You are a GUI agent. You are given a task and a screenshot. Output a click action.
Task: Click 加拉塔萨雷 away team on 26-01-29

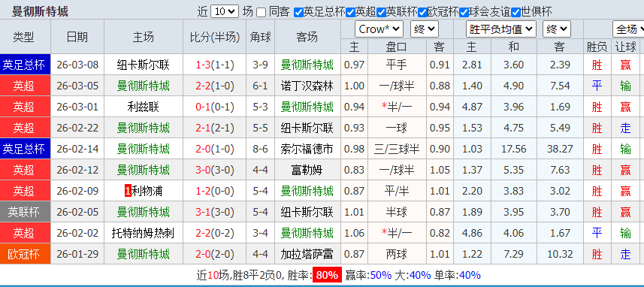[307, 254]
